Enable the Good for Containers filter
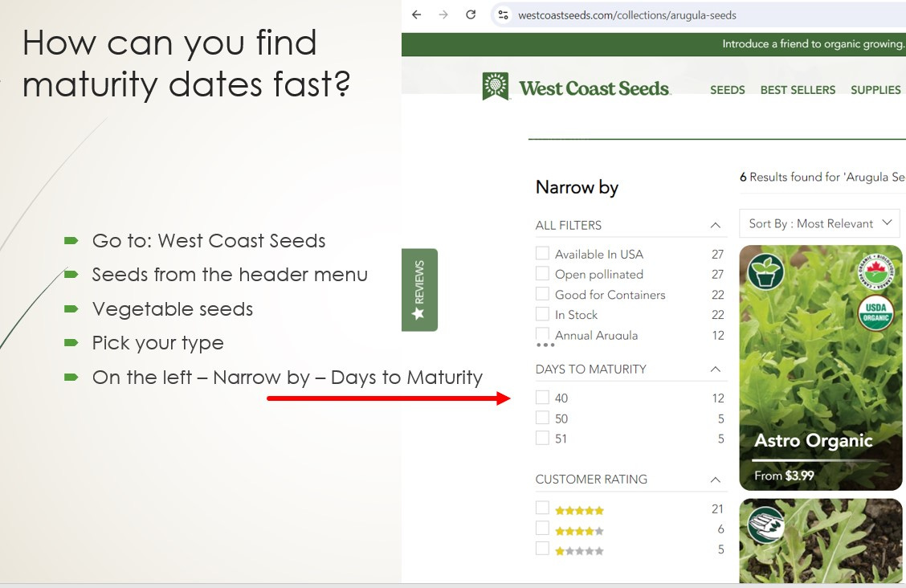 pos(542,294)
